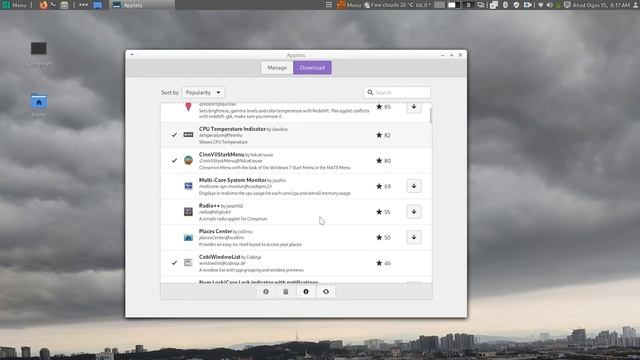Select the Places Center title

(x=216, y=231)
